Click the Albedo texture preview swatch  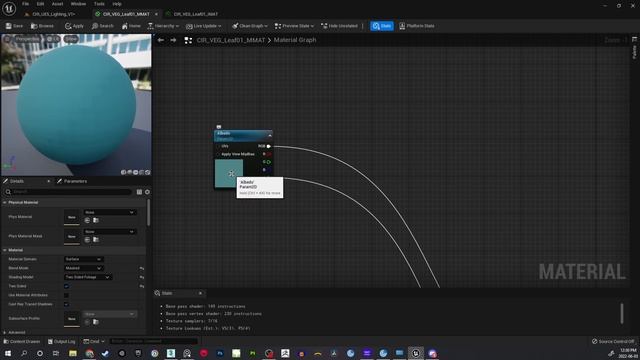(229, 173)
